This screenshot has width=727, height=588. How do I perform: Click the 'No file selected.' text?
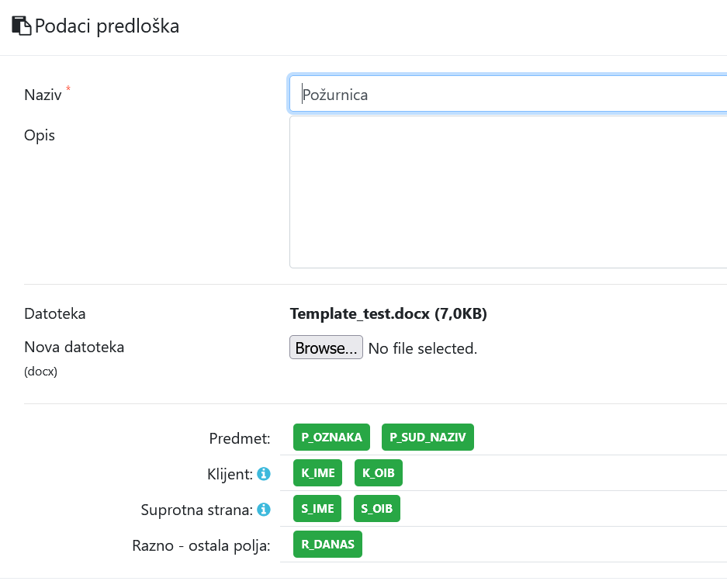[422, 348]
